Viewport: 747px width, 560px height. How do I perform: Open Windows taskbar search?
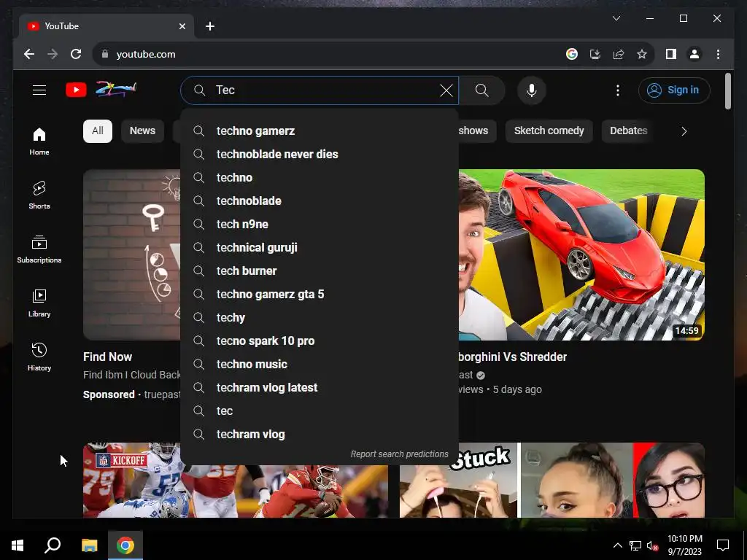tap(53, 545)
